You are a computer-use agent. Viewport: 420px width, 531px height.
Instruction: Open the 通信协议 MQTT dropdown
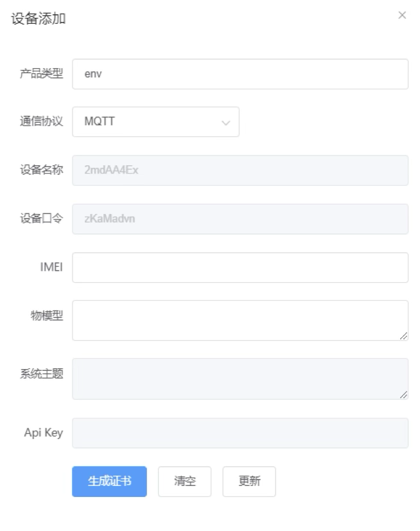click(x=155, y=122)
